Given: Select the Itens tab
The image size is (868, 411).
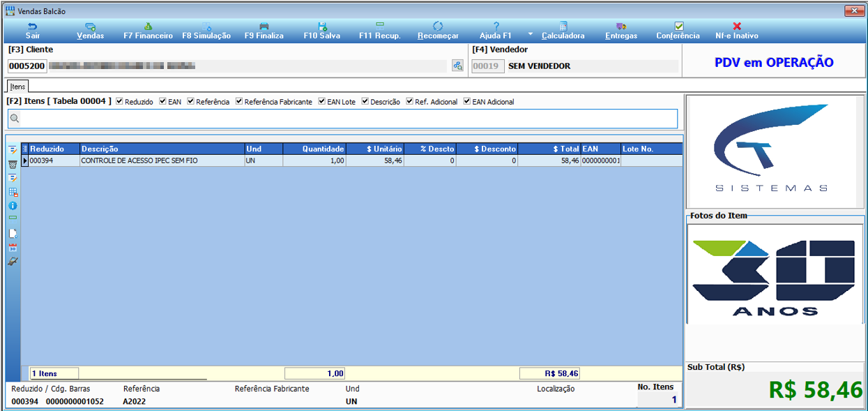Looking at the screenshot, I should (x=17, y=87).
